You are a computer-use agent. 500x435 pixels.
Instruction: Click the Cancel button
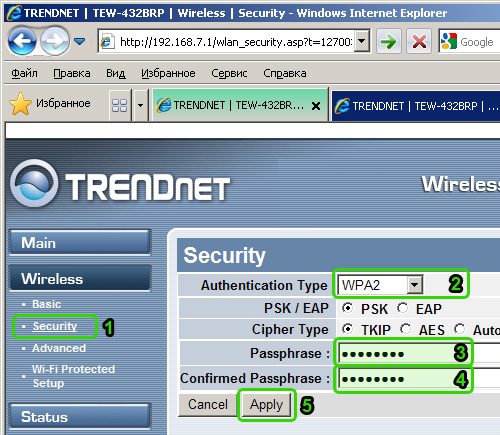tap(207, 405)
